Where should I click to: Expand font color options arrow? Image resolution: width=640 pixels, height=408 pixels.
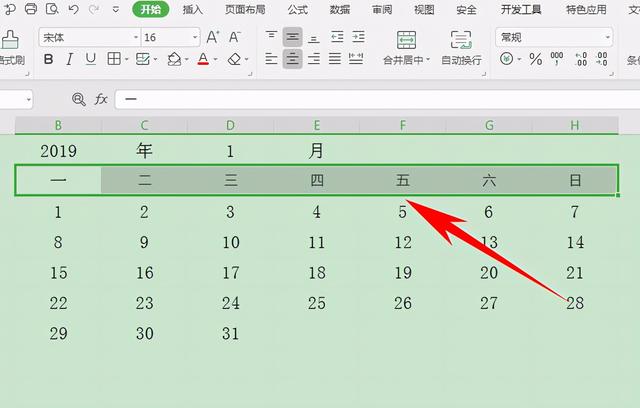coord(216,60)
